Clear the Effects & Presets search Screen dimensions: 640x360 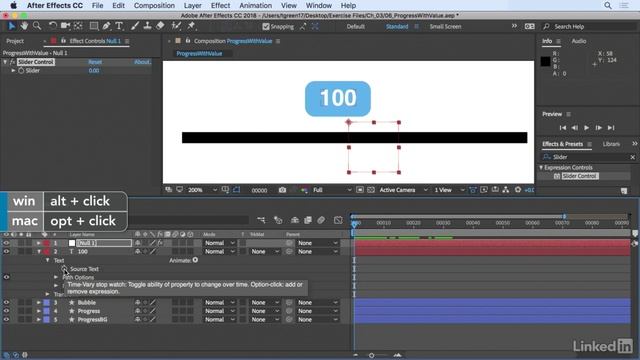point(633,157)
